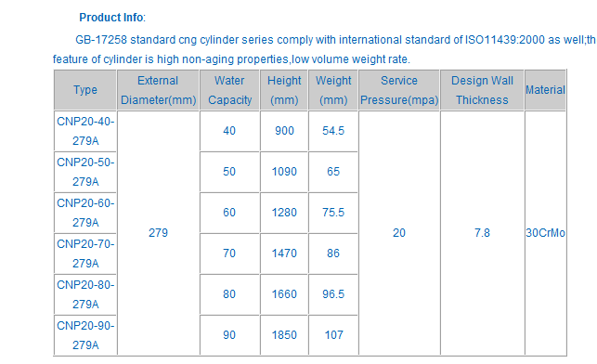Select the CNP20-80-279A type cell
The image size is (597, 364).
pos(85,294)
